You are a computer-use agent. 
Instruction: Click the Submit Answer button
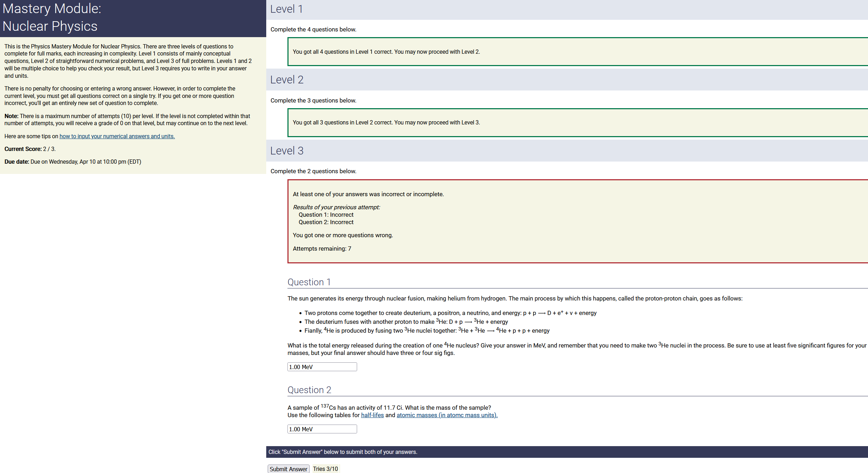288,469
